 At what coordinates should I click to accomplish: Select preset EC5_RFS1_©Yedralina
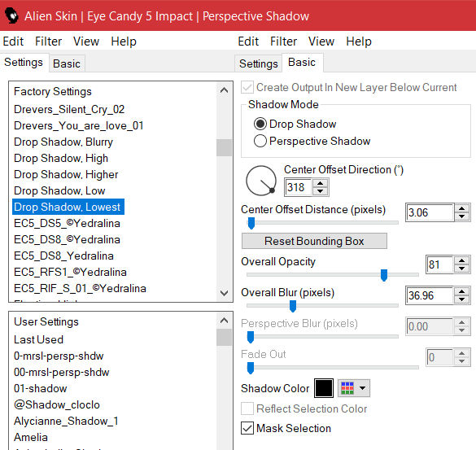pos(70,272)
